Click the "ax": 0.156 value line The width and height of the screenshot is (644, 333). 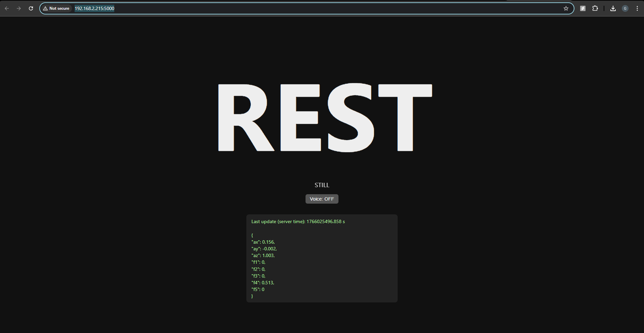tap(263, 242)
